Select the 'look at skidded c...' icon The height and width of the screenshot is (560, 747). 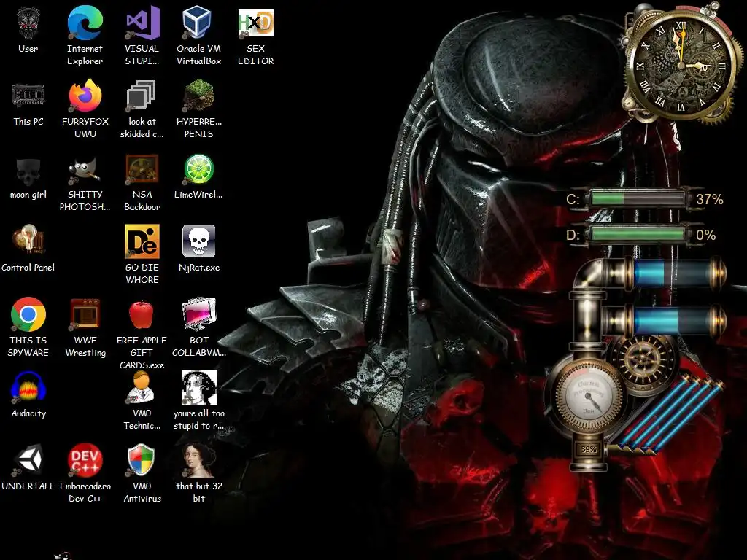[142, 96]
